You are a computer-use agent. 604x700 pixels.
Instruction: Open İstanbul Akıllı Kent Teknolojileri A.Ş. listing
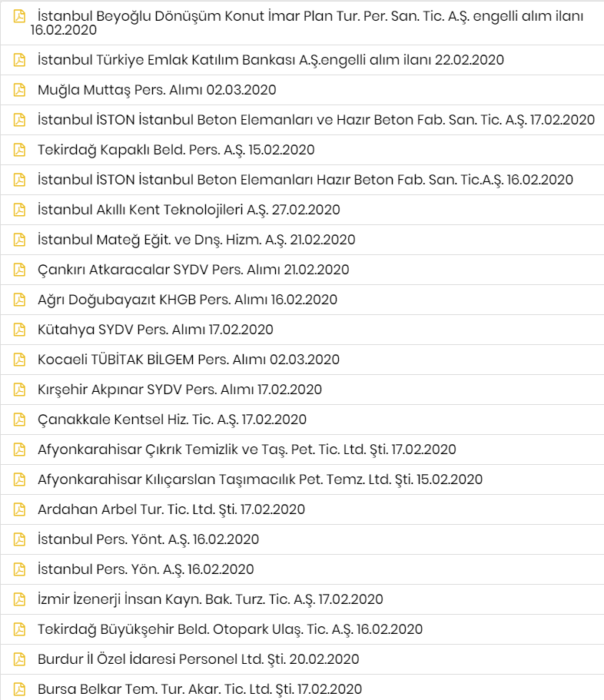click(189, 209)
